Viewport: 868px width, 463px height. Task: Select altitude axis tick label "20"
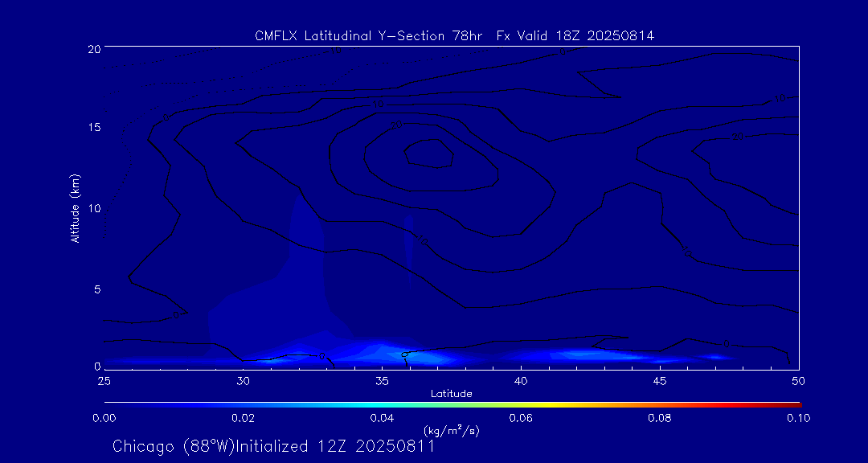coord(93,48)
